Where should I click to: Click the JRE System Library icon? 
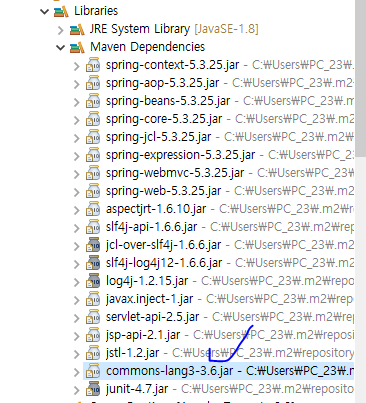coord(77,29)
